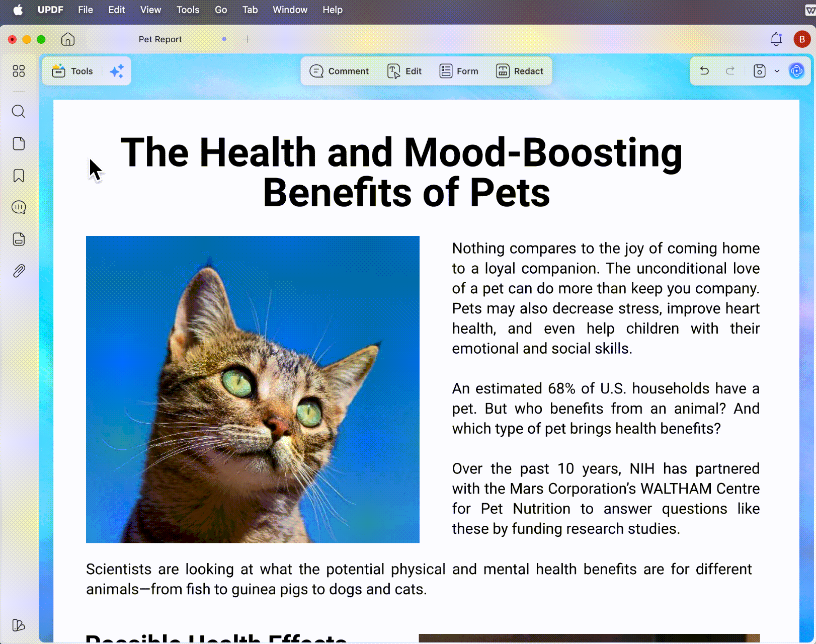Open the Tools menu in menu bar
Image resolution: width=816 pixels, height=644 pixels.
tap(188, 10)
